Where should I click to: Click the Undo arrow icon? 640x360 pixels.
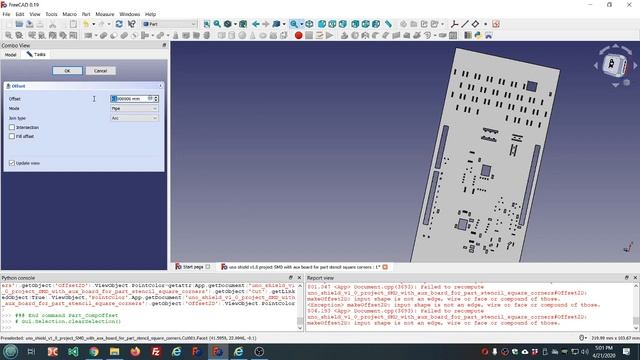86,24
